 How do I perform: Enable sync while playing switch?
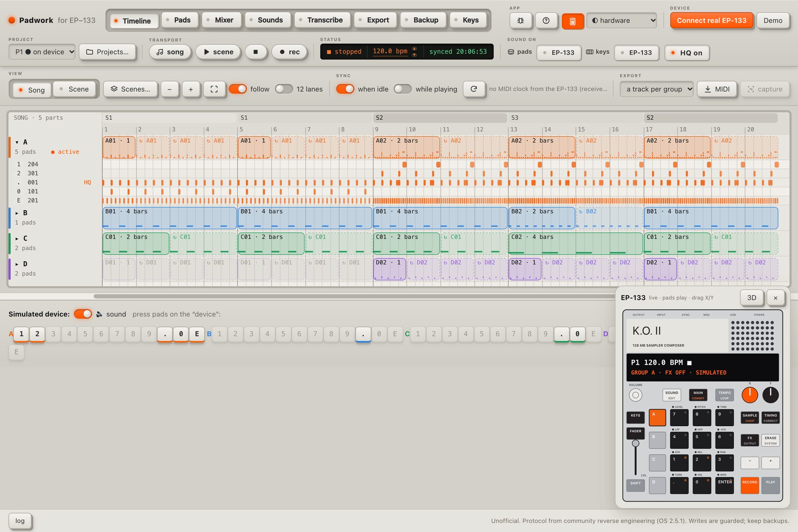coord(403,89)
